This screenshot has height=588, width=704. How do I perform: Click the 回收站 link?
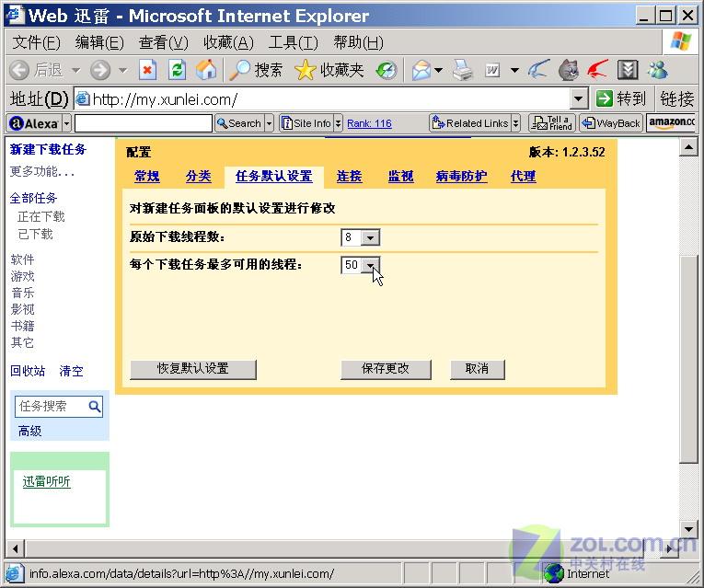[x=28, y=371]
